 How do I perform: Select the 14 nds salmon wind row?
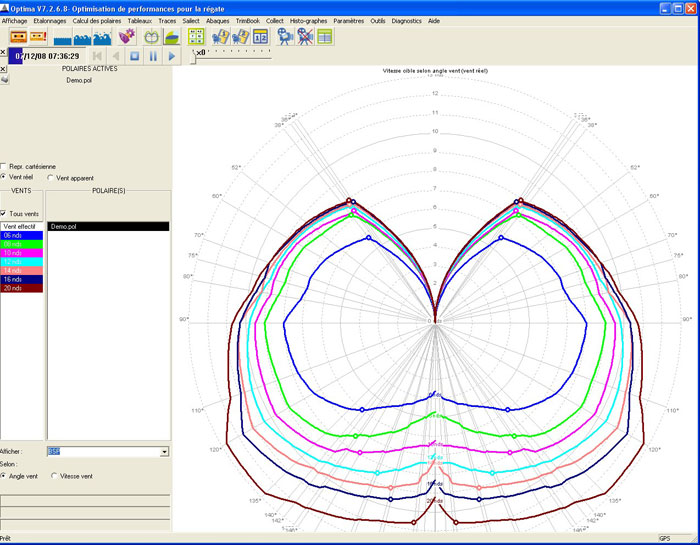pyautogui.click(x=21, y=270)
